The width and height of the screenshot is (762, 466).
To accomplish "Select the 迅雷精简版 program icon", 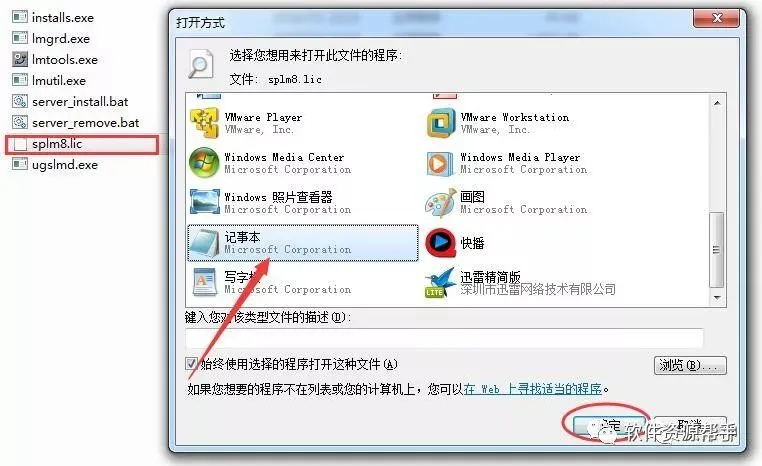I will 440,282.
